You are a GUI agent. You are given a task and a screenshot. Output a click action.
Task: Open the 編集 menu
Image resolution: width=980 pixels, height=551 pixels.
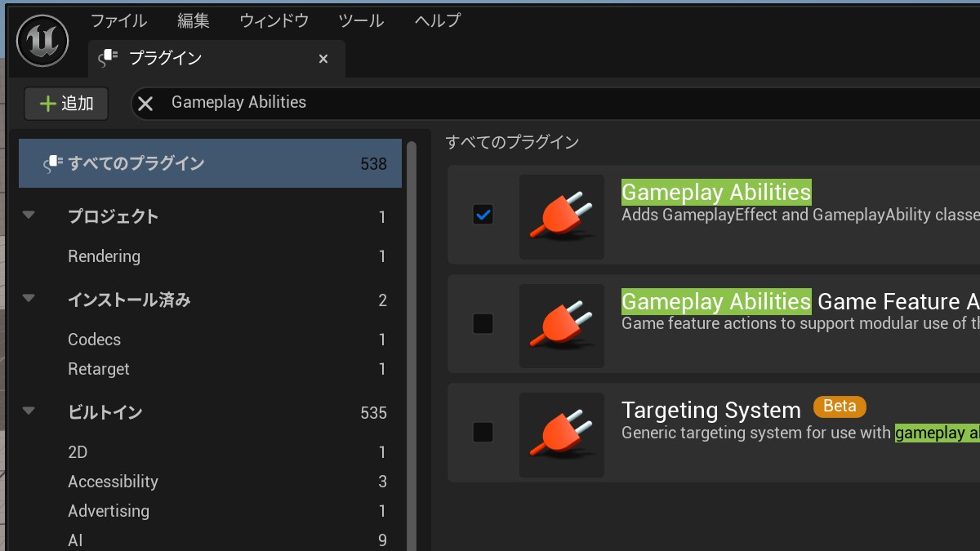(x=194, y=20)
